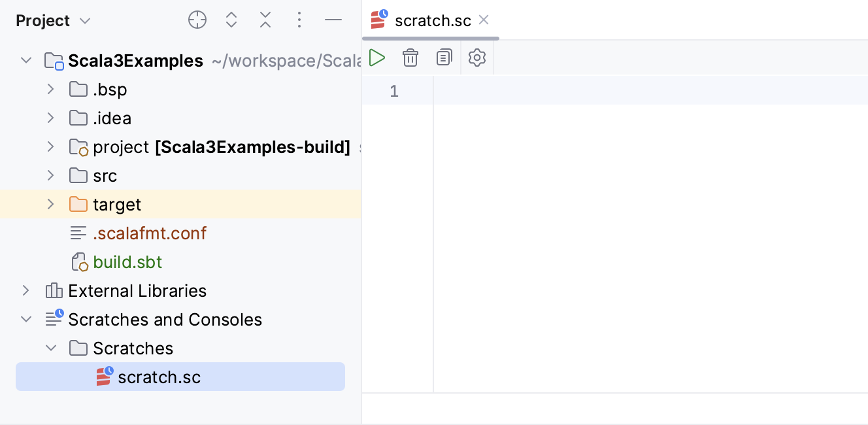Viewport: 868px width, 425px height.
Task: Select Opened File with the locate icon
Action: [x=197, y=20]
